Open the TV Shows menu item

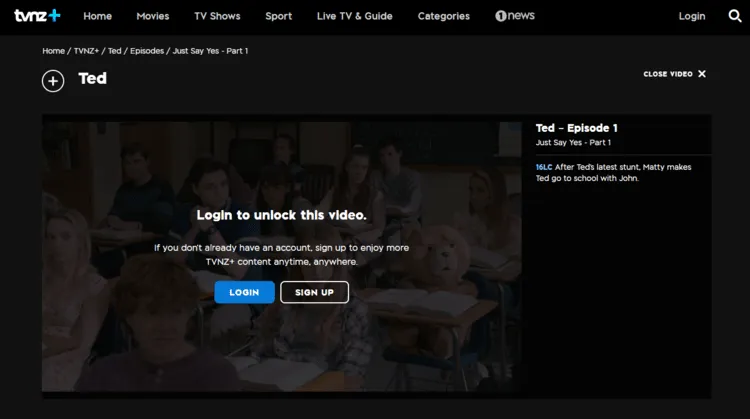[x=217, y=16]
